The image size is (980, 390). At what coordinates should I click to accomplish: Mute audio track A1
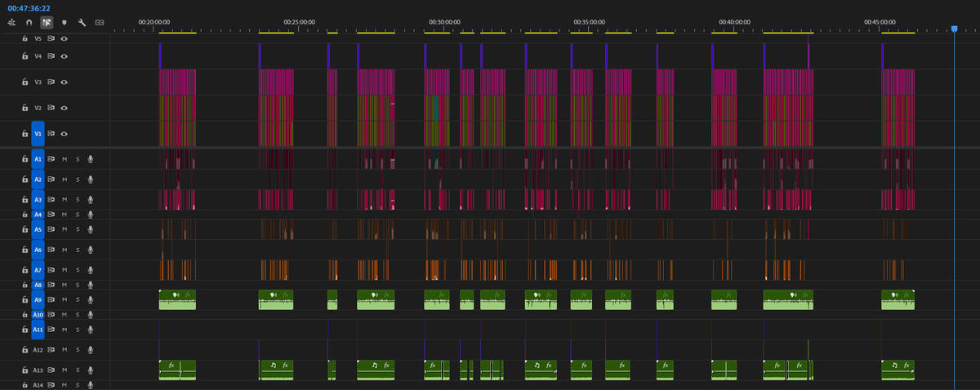[64, 159]
